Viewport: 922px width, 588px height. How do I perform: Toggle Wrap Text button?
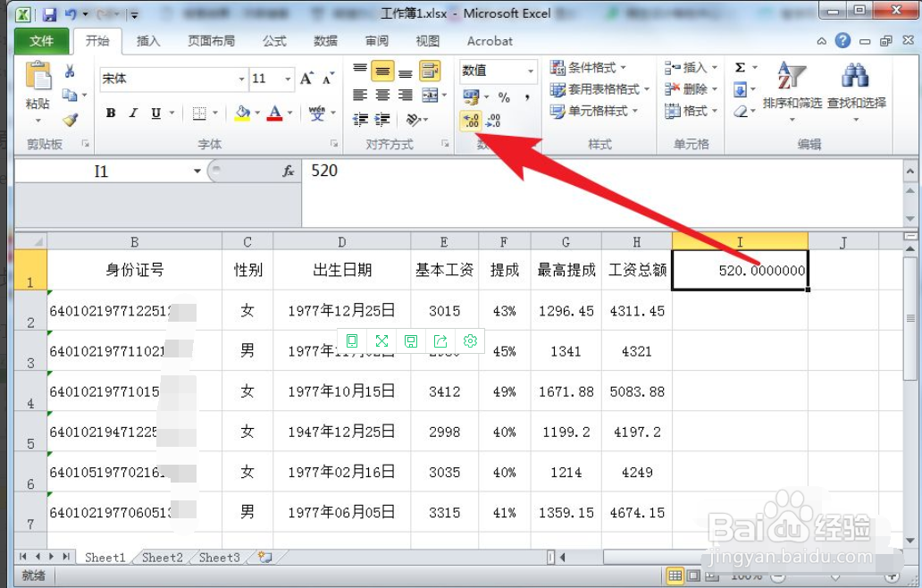430,71
